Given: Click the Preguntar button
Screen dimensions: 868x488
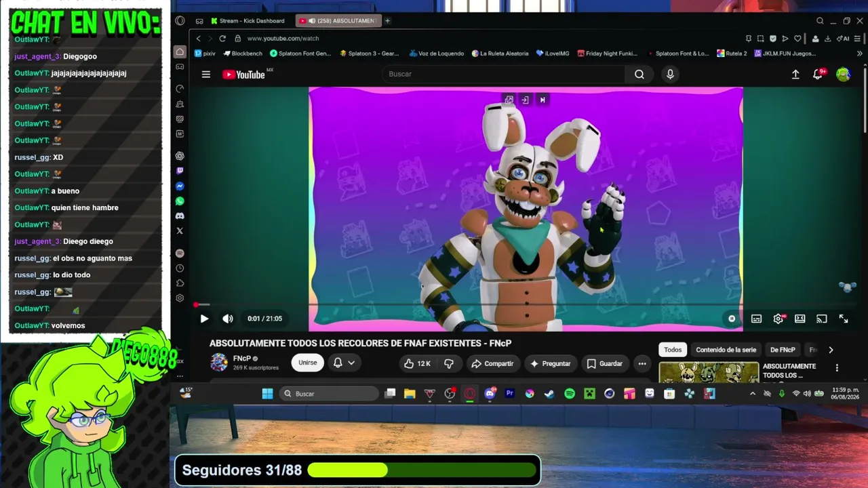Looking at the screenshot, I should [x=550, y=363].
